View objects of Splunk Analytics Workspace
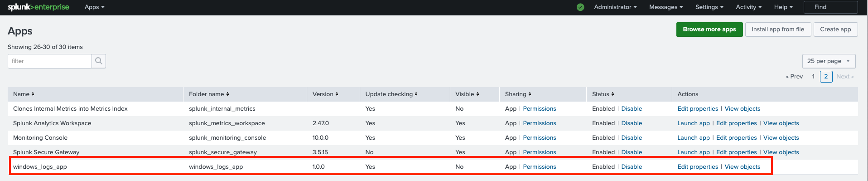 point(781,123)
